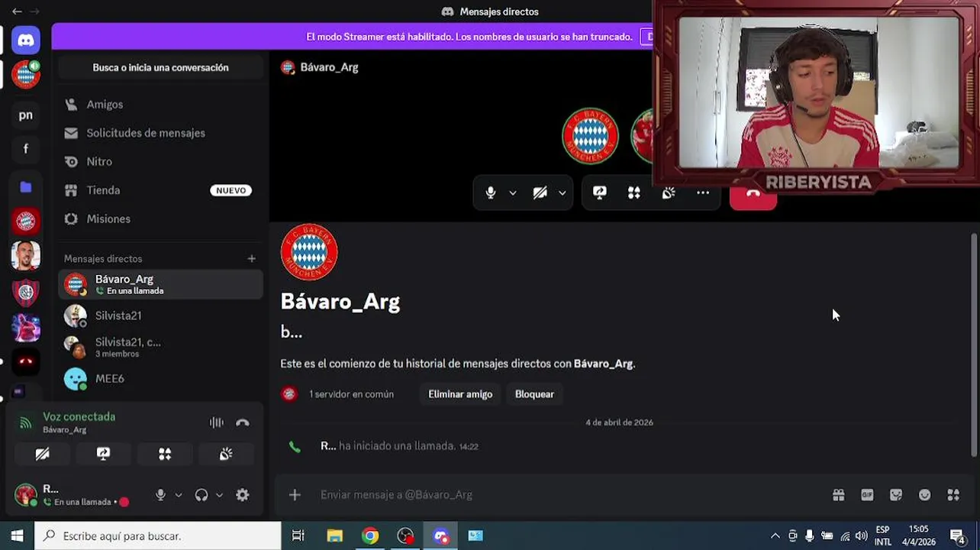Viewport: 980px width, 550px height.
Task: Open the "pn" server in sidebar
Action: click(x=25, y=115)
